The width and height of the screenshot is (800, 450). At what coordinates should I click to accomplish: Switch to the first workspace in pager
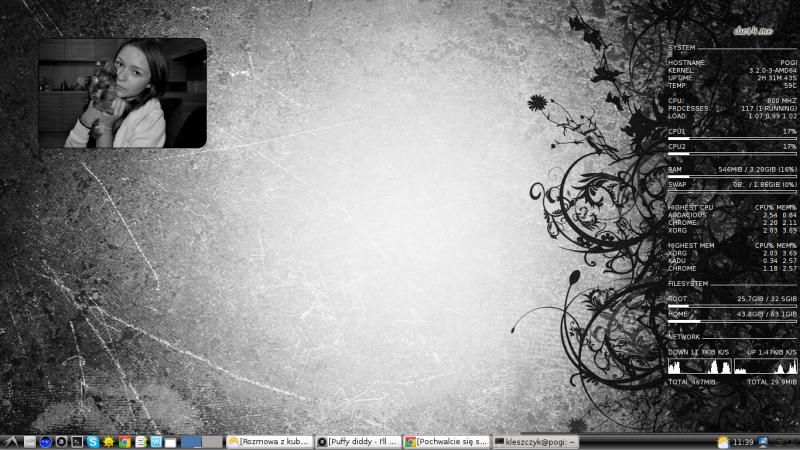click(x=191, y=441)
